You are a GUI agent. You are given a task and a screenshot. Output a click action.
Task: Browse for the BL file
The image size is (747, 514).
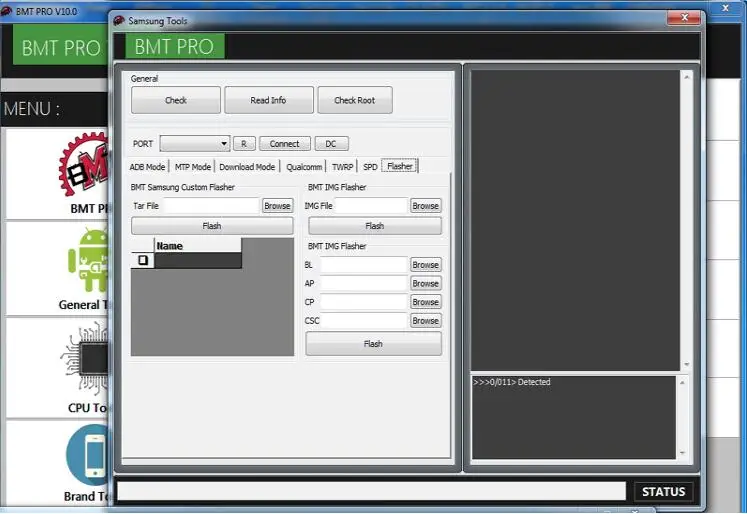coord(425,264)
